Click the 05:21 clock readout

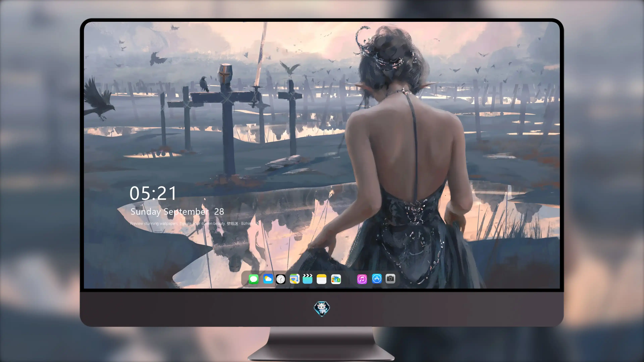pyautogui.click(x=153, y=193)
